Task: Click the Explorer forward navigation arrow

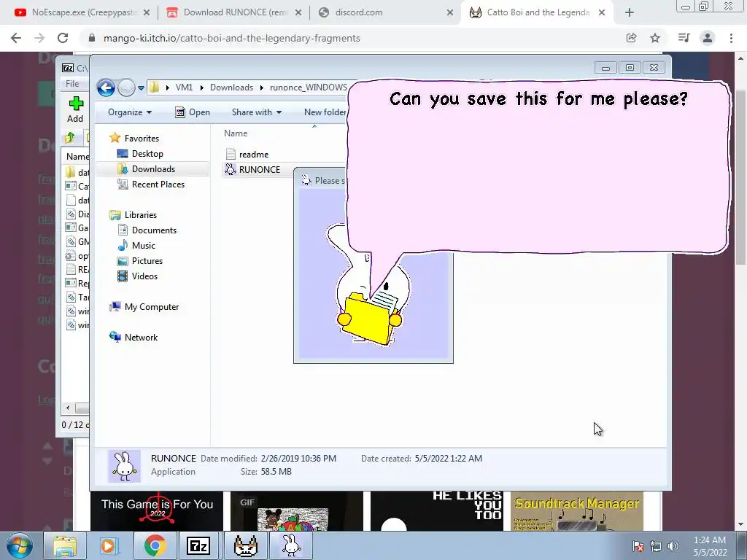Action: click(x=126, y=87)
